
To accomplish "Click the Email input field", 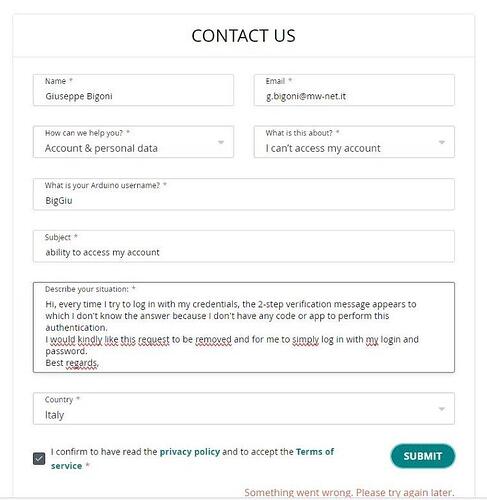I will click(354, 90).
